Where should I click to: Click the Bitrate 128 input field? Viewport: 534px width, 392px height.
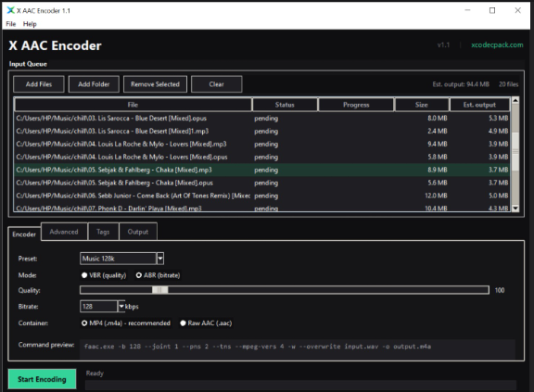(x=99, y=306)
